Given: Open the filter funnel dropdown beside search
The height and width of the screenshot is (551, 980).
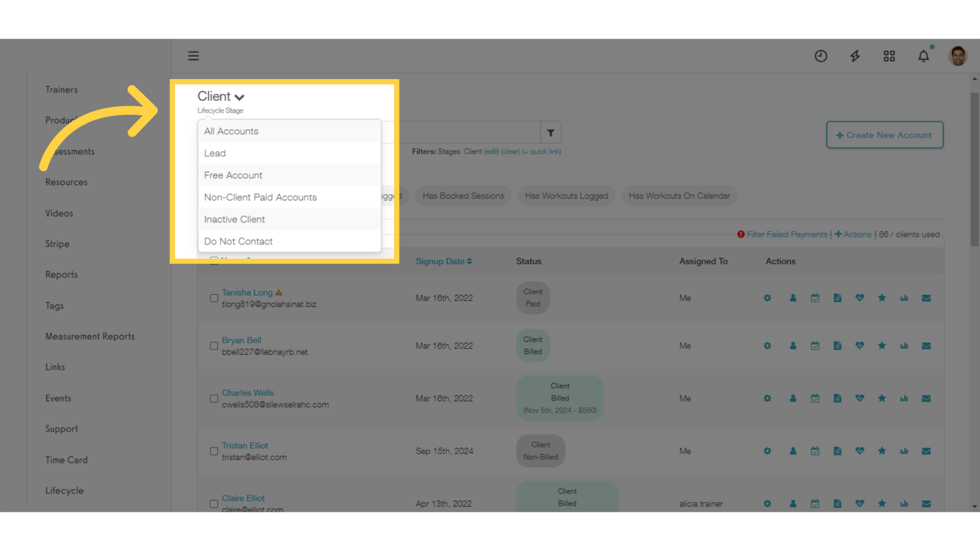Looking at the screenshot, I should pyautogui.click(x=550, y=132).
